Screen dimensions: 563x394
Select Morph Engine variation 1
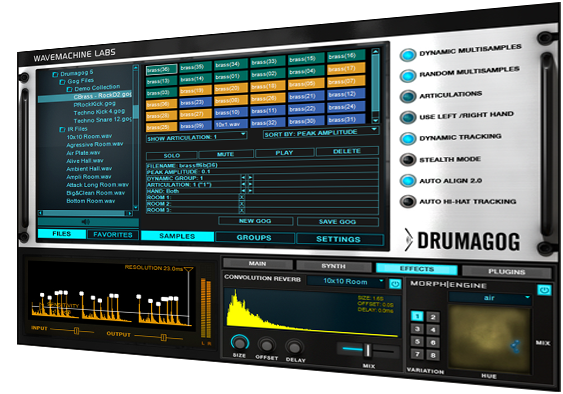tap(417, 316)
